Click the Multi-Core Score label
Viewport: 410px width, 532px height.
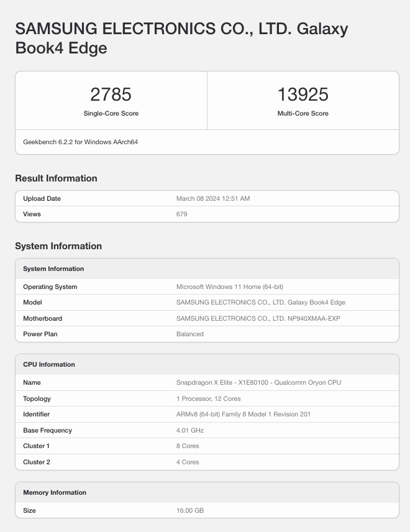pos(303,113)
